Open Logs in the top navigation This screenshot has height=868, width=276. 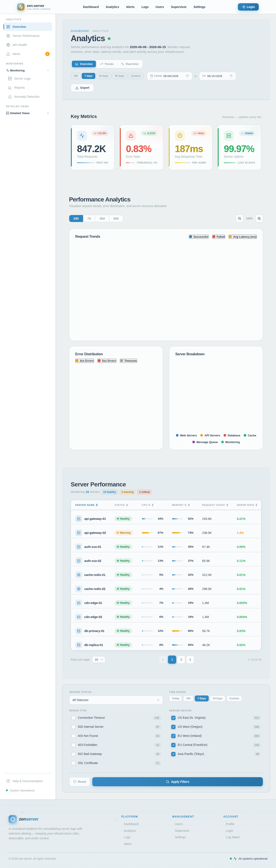pyautogui.click(x=145, y=7)
